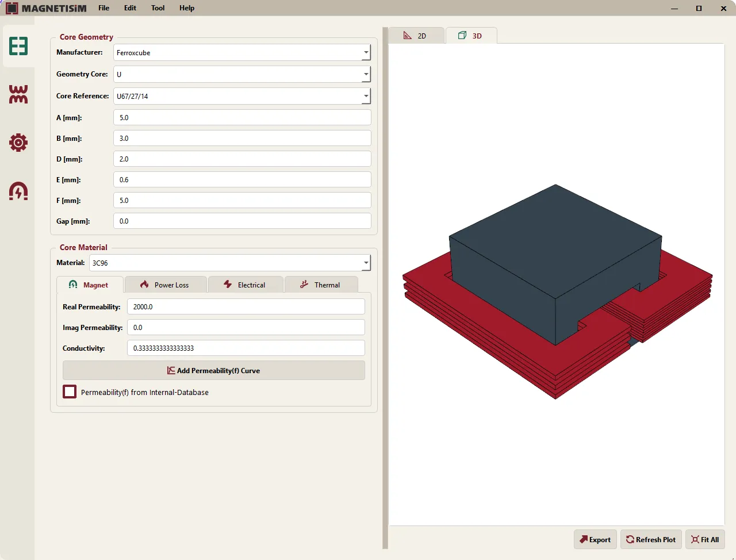Select the 3D view tab
The width and height of the screenshot is (736, 560).
pos(471,36)
